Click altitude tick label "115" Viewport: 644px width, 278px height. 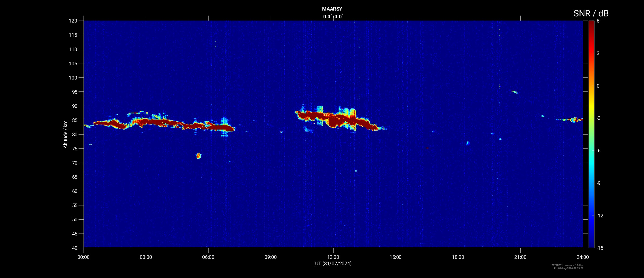[x=73, y=35]
